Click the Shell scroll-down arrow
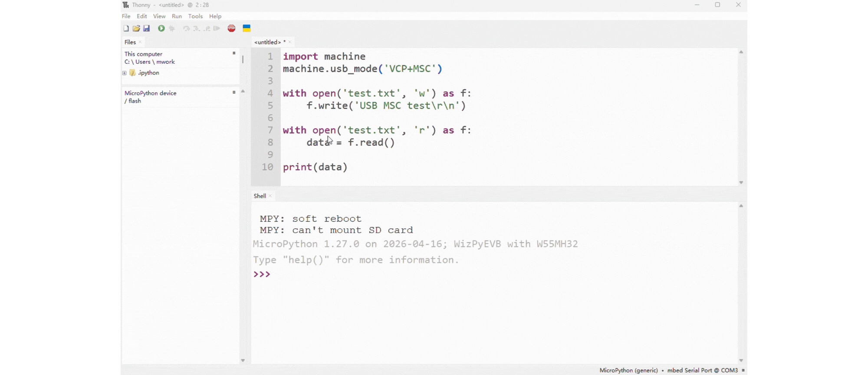Image resolution: width=868 pixels, height=375 pixels. (741, 361)
